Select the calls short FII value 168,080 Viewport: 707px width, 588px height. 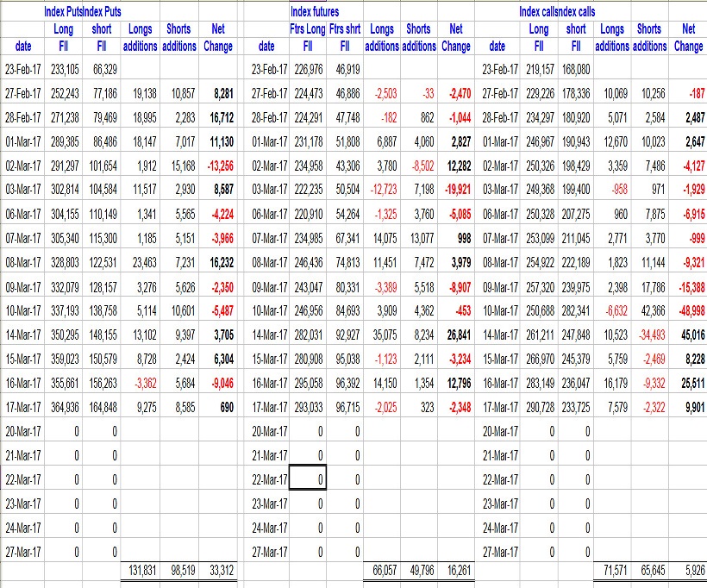pyautogui.click(x=573, y=69)
